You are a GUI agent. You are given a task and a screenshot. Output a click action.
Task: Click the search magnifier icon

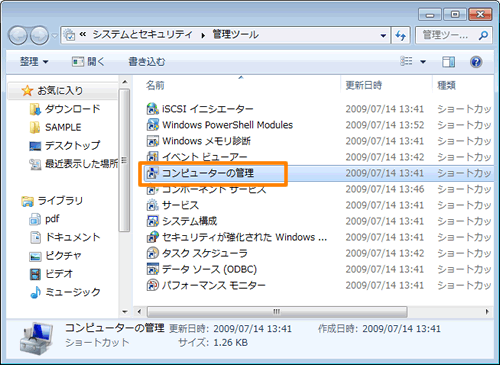(x=483, y=35)
